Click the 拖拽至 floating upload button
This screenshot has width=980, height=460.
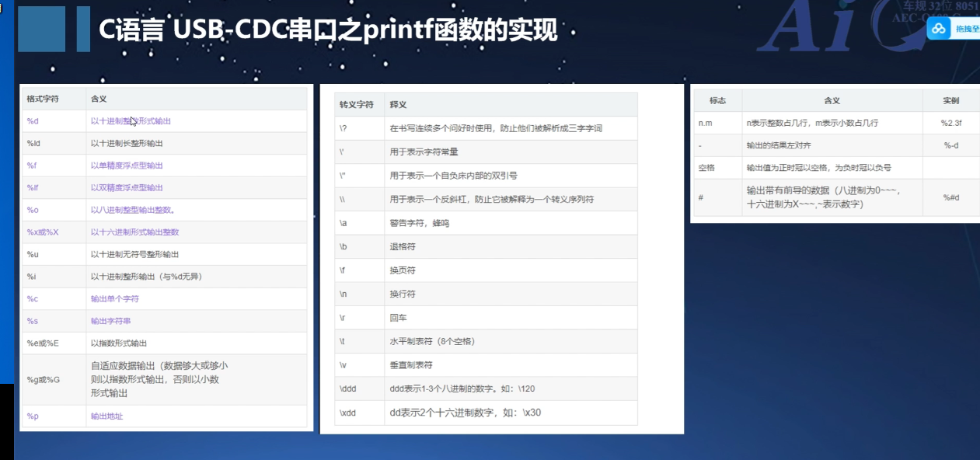click(954, 29)
